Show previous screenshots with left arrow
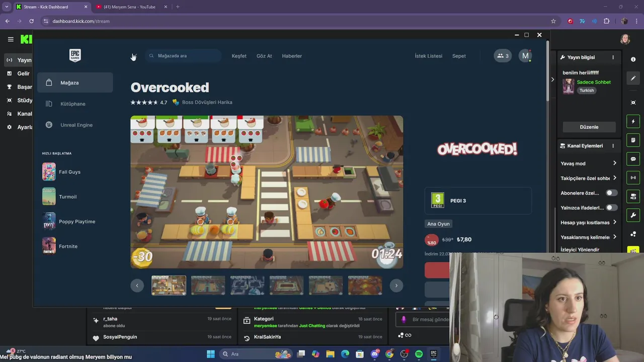 pyautogui.click(x=137, y=286)
